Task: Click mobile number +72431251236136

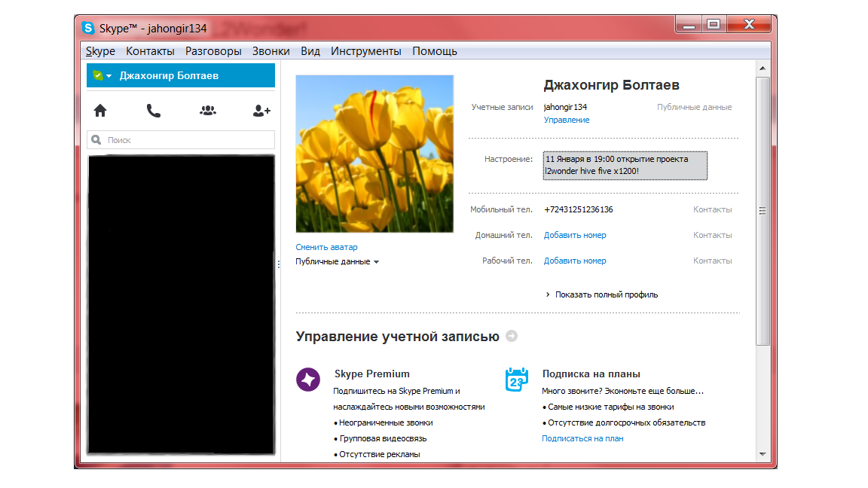Action: [579, 209]
